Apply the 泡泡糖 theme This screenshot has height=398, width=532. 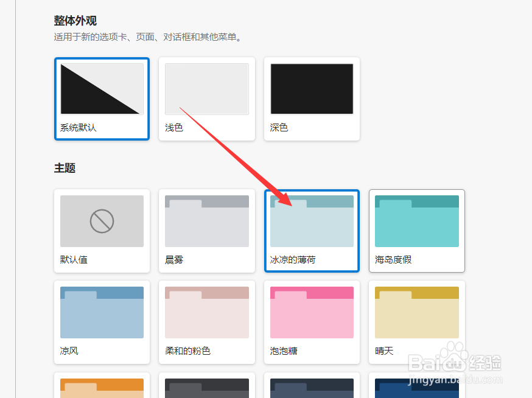312,323
